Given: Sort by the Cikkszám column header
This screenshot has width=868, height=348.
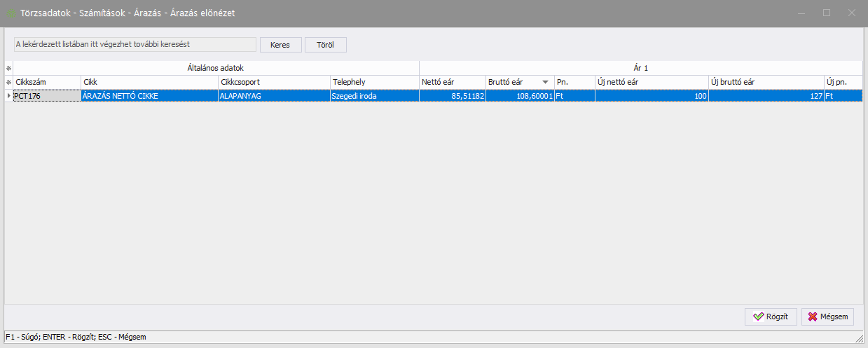Looking at the screenshot, I should [x=46, y=82].
